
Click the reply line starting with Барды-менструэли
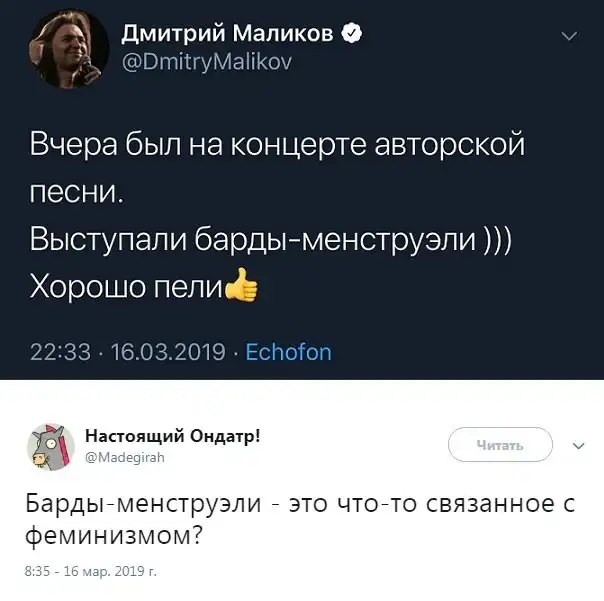[x=300, y=502]
